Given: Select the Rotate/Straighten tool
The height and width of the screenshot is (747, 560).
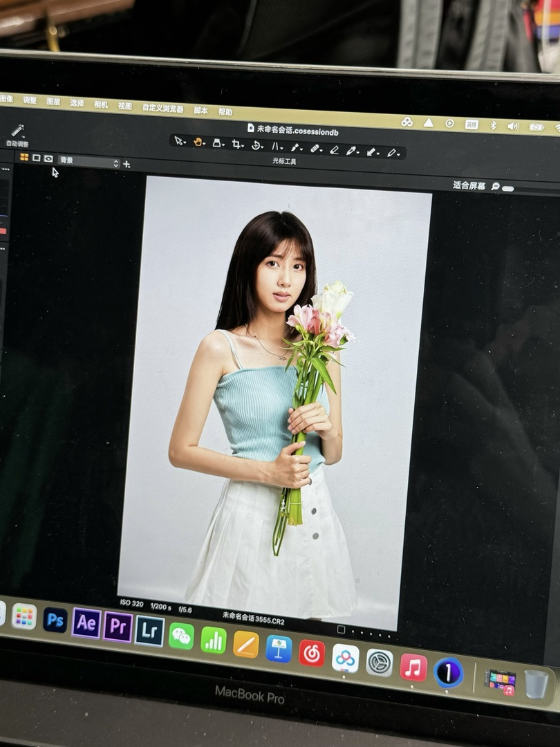Looking at the screenshot, I should (x=256, y=145).
